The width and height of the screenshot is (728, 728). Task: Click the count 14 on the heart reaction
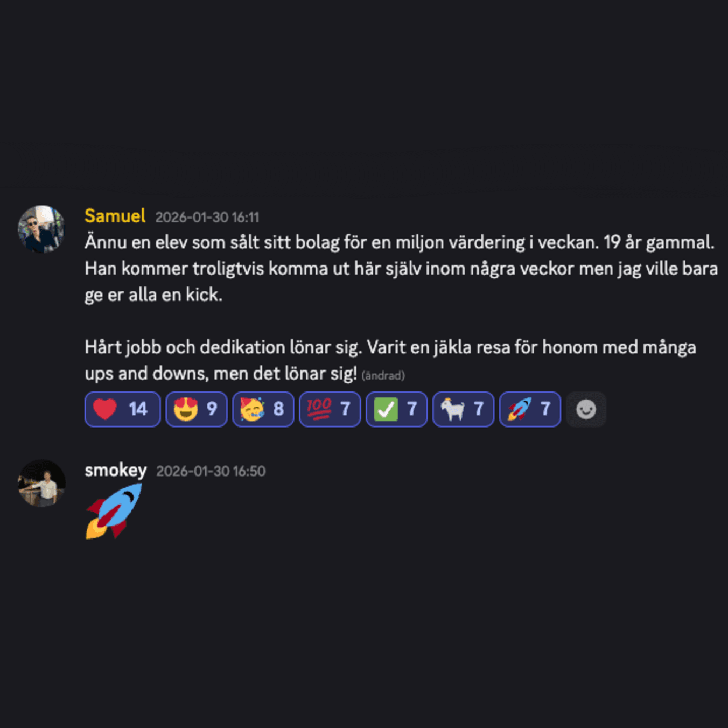coord(138,409)
